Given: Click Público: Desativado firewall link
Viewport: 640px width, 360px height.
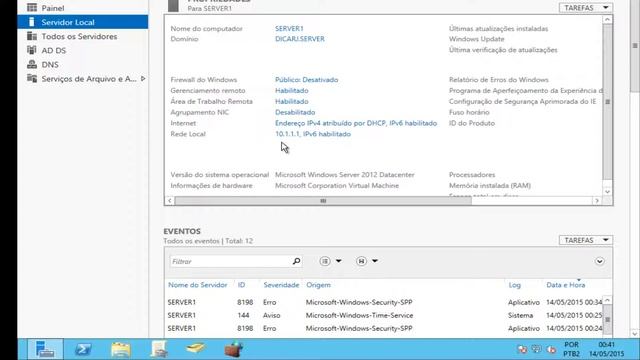Looking at the screenshot, I should coord(307,80).
